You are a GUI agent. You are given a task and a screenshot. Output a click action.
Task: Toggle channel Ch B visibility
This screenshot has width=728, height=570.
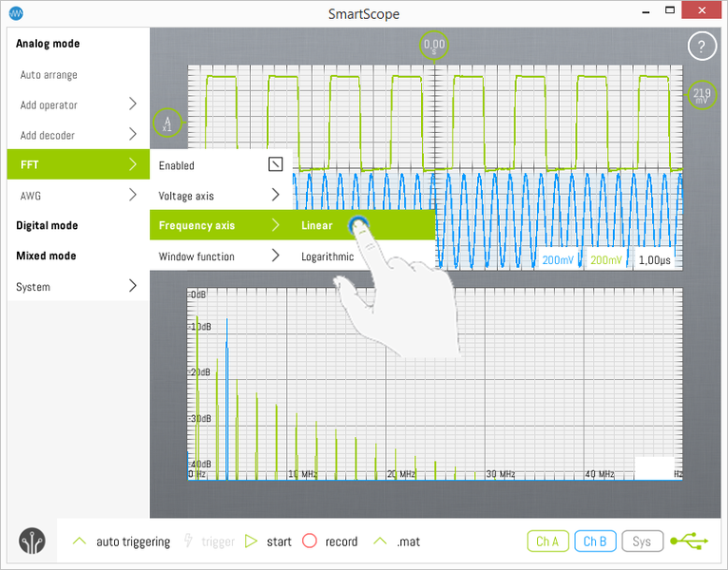(595, 541)
